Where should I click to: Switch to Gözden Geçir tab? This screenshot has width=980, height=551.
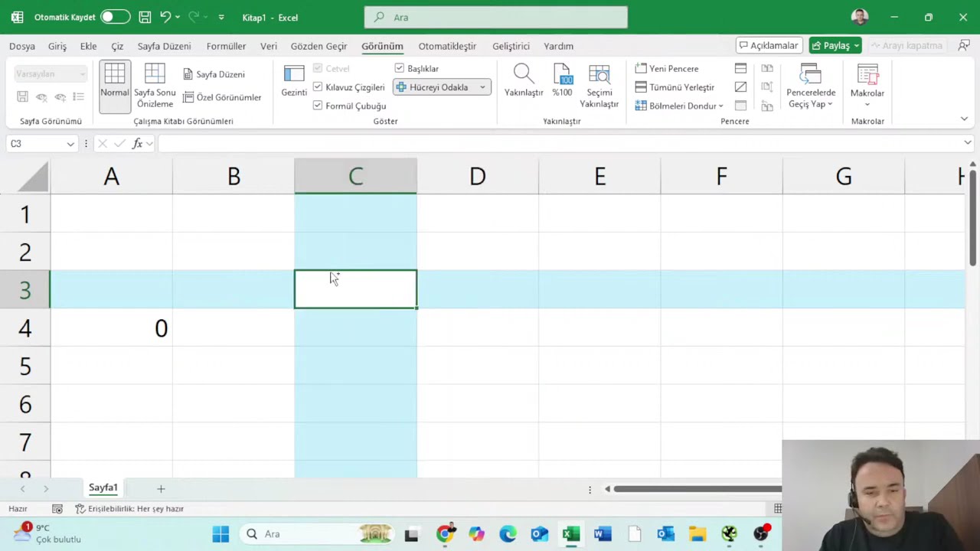tap(318, 46)
